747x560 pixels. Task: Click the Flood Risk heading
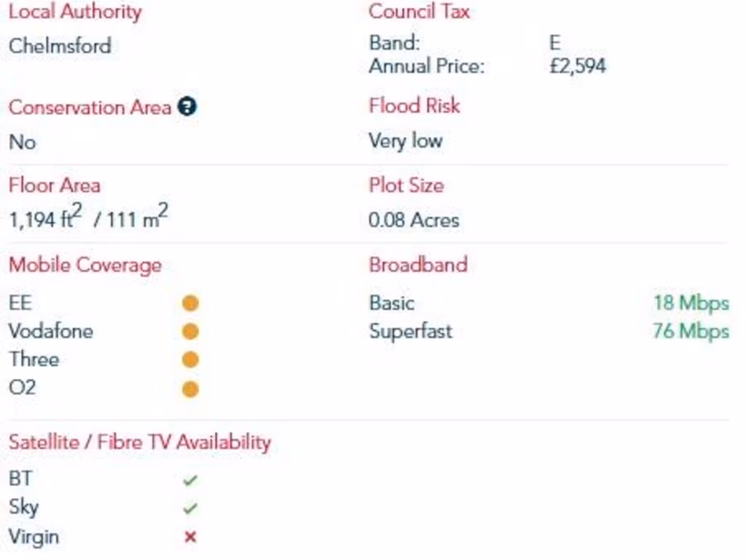click(414, 106)
